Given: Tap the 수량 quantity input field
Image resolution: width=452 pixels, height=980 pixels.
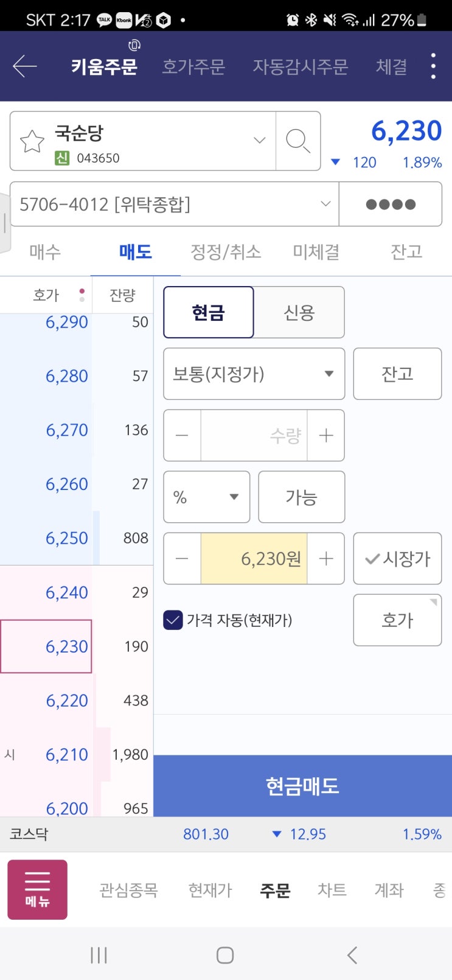Looking at the screenshot, I should (254, 435).
